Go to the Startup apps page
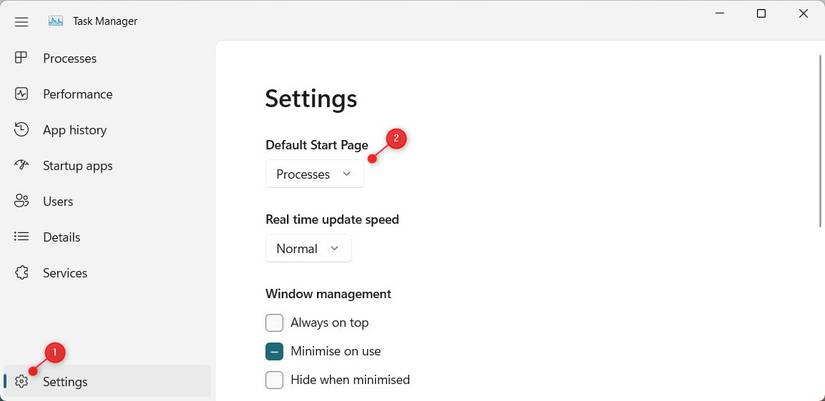825x401 pixels. point(77,166)
